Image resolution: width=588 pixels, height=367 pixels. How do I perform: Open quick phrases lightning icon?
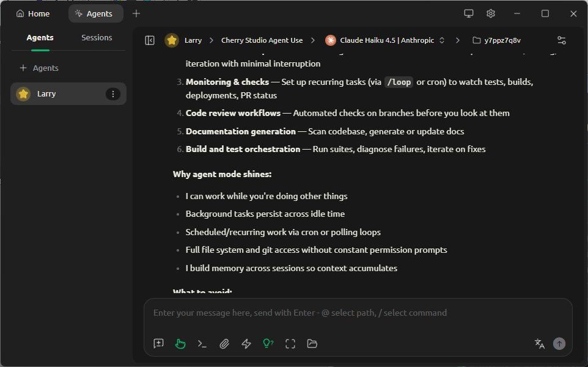246,343
